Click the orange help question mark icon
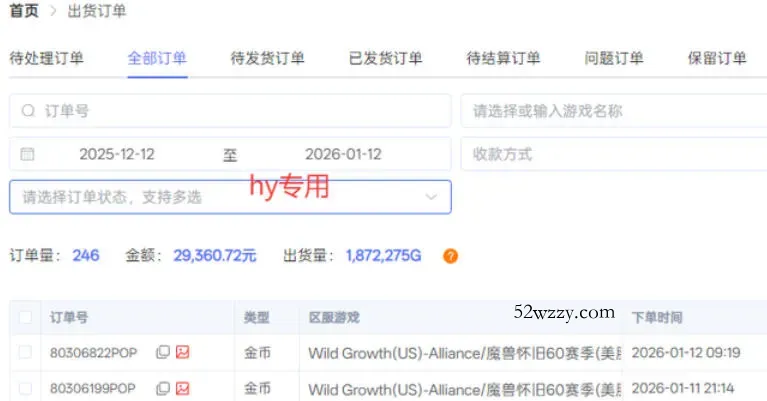The width and height of the screenshot is (767, 401). 451,256
